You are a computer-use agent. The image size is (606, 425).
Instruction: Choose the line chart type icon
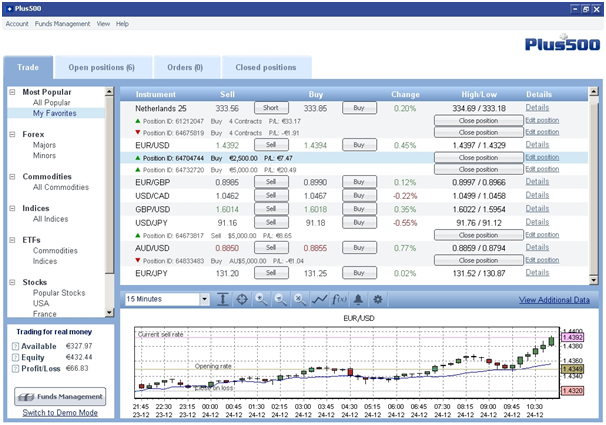click(319, 299)
